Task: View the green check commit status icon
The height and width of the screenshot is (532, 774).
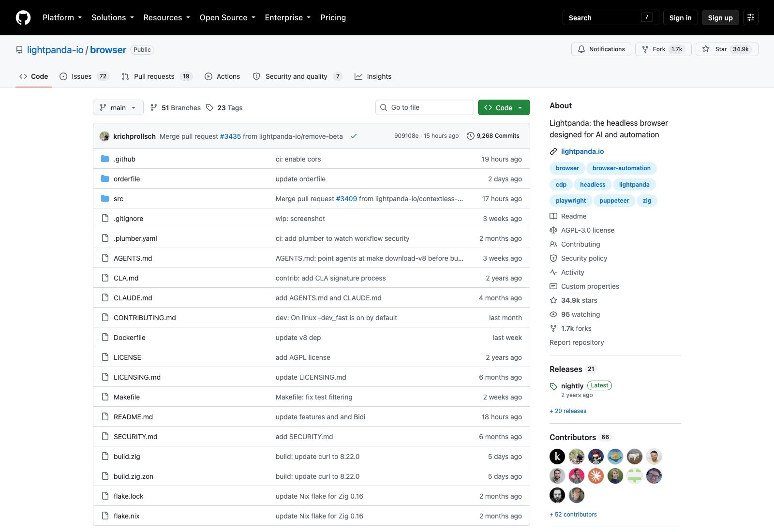Action: click(354, 136)
